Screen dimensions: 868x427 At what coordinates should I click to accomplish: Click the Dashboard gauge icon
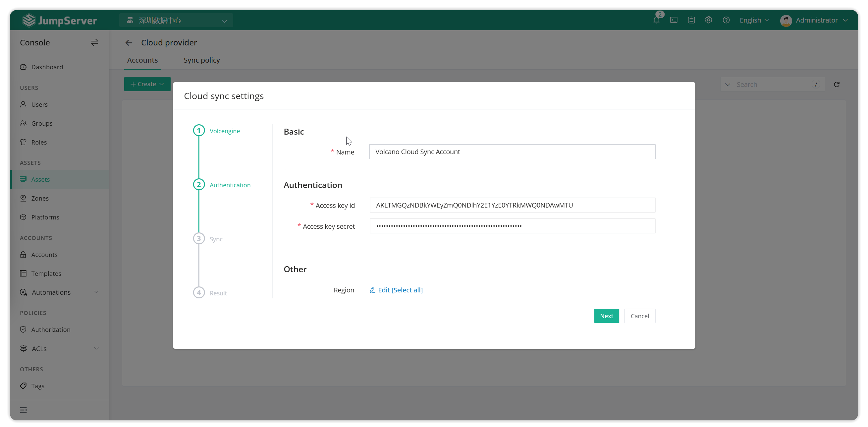pyautogui.click(x=23, y=67)
